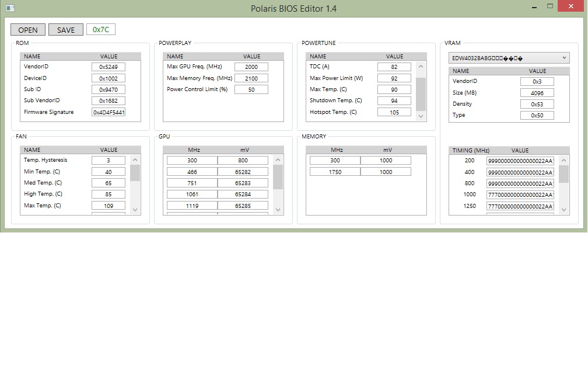The image size is (588, 368).
Task: Select the ROM VendorID value 0x5249
Action: pos(108,67)
